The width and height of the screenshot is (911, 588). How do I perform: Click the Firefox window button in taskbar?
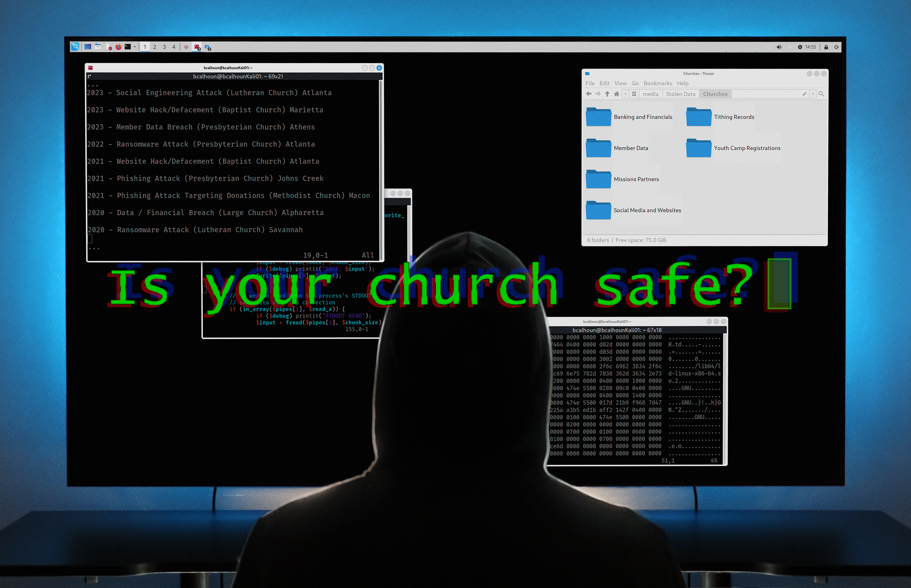186,47
